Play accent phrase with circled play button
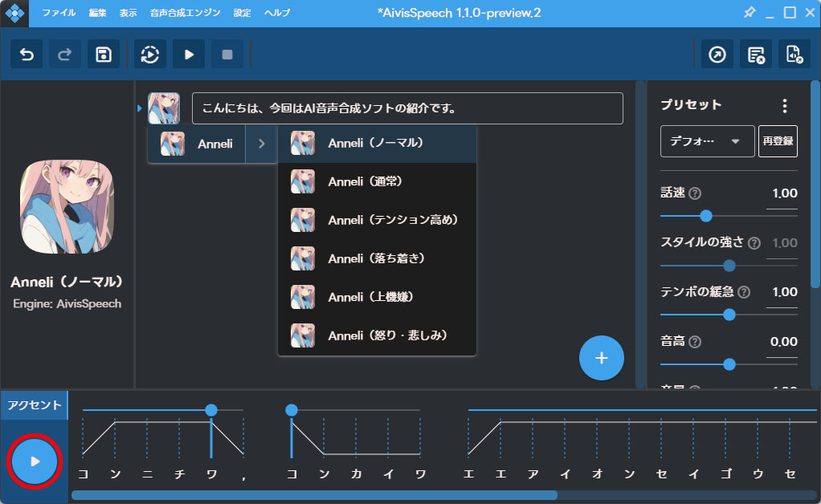This screenshot has width=821, height=504. (x=35, y=461)
